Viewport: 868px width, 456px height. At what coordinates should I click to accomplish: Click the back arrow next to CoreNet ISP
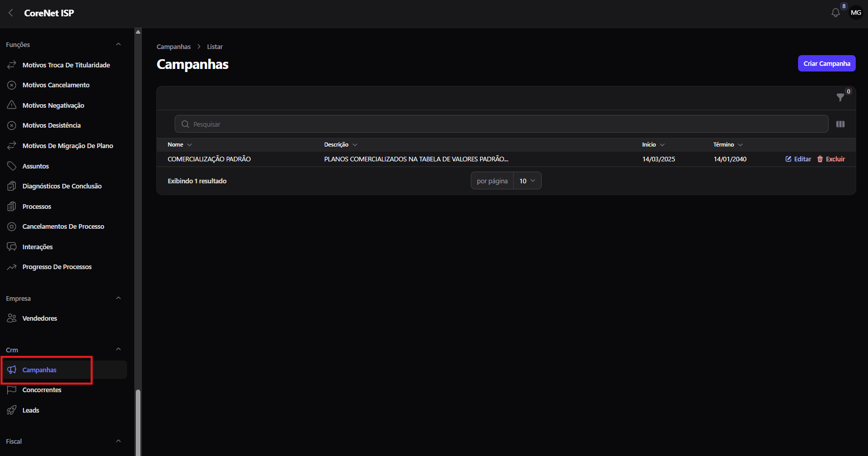pyautogui.click(x=11, y=13)
